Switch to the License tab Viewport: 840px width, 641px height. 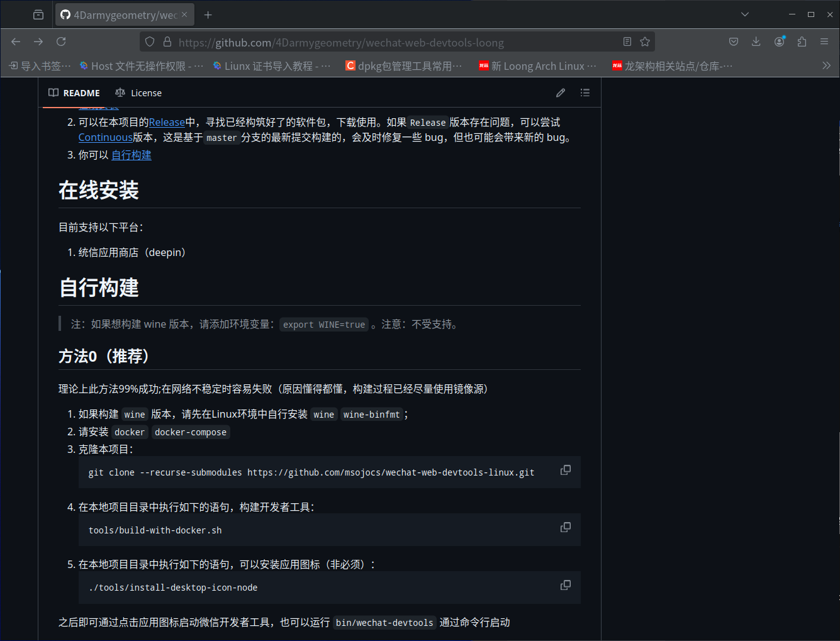click(138, 93)
